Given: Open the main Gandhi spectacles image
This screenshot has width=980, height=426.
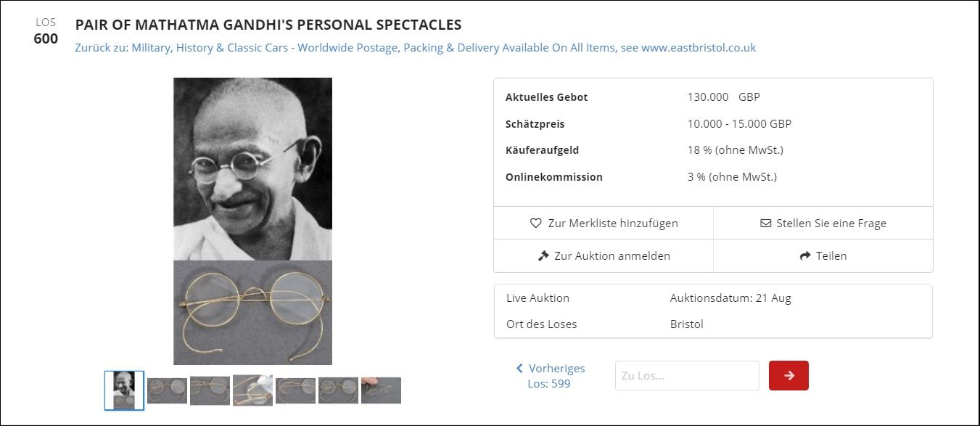Looking at the screenshot, I should [x=252, y=221].
